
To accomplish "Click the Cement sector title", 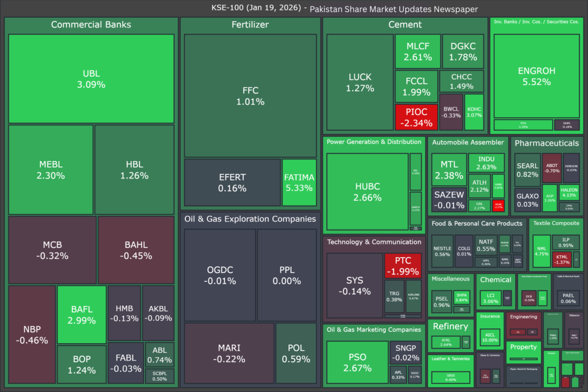I will click(x=405, y=25).
